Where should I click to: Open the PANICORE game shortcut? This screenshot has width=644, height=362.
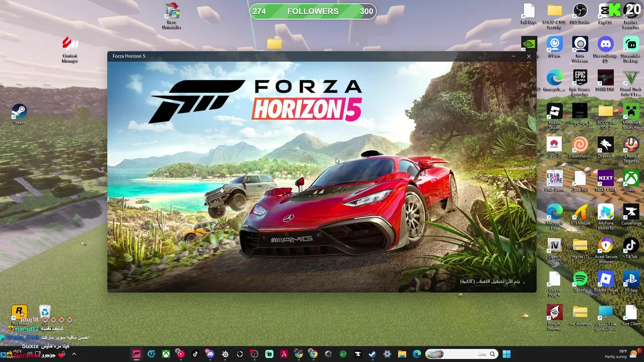point(605,81)
